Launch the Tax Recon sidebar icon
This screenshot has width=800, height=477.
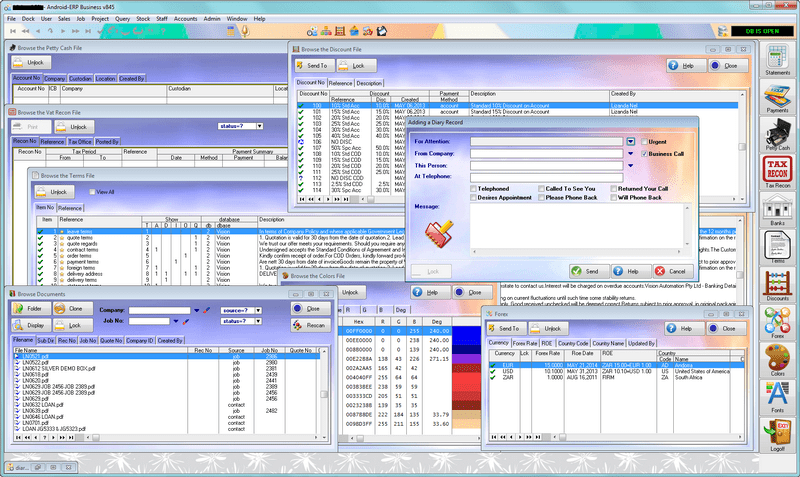click(x=777, y=170)
